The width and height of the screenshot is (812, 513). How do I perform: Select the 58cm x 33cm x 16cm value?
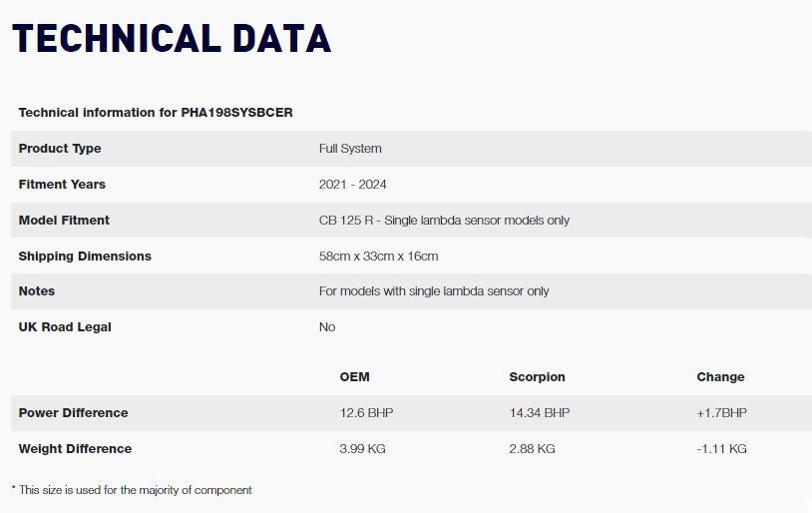point(378,256)
